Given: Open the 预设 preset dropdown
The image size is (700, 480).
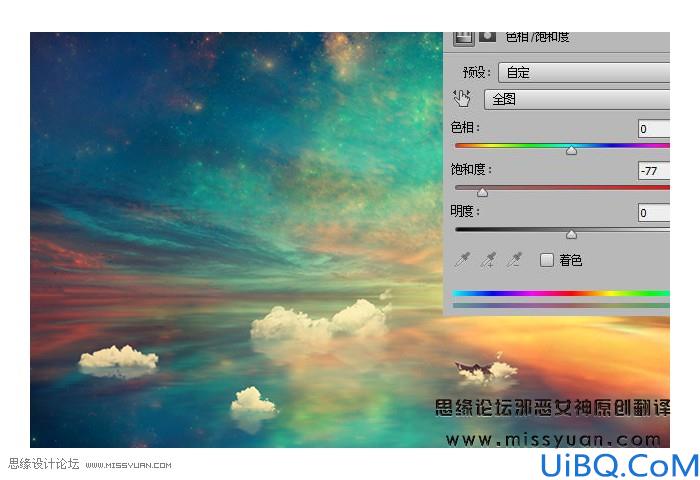Looking at the screenshot, I should (x=584, y=72).
